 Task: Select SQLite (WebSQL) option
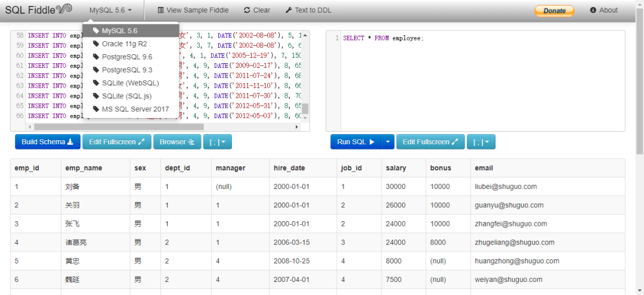[x=131, y=83]
